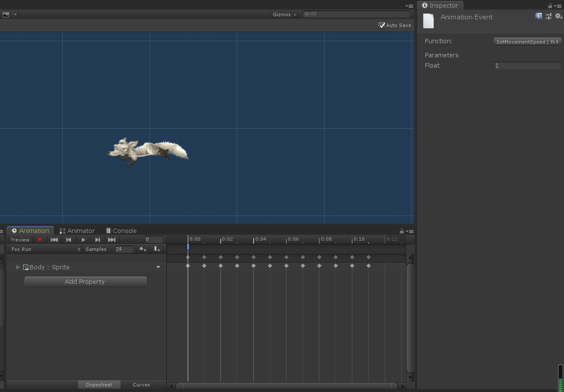This screenshot has width=564, height=392.
Task: Select the Inspector tab
Action: (440, 6)
